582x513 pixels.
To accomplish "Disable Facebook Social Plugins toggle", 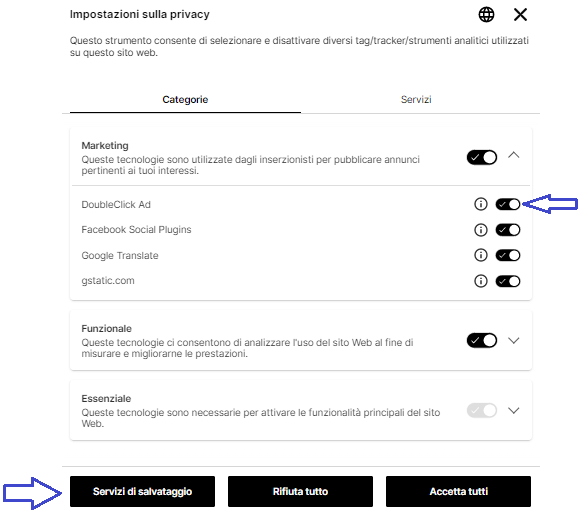I will [508, 230].
